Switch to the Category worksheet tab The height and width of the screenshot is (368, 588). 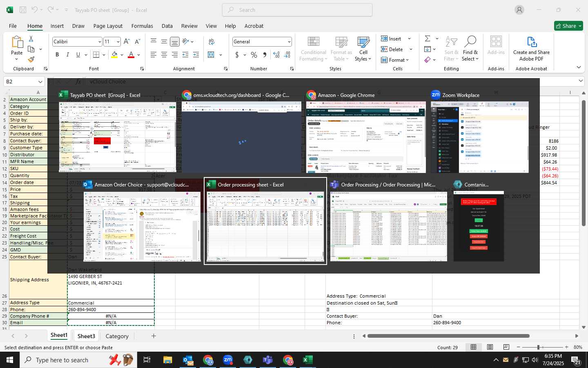coord(117,336)
